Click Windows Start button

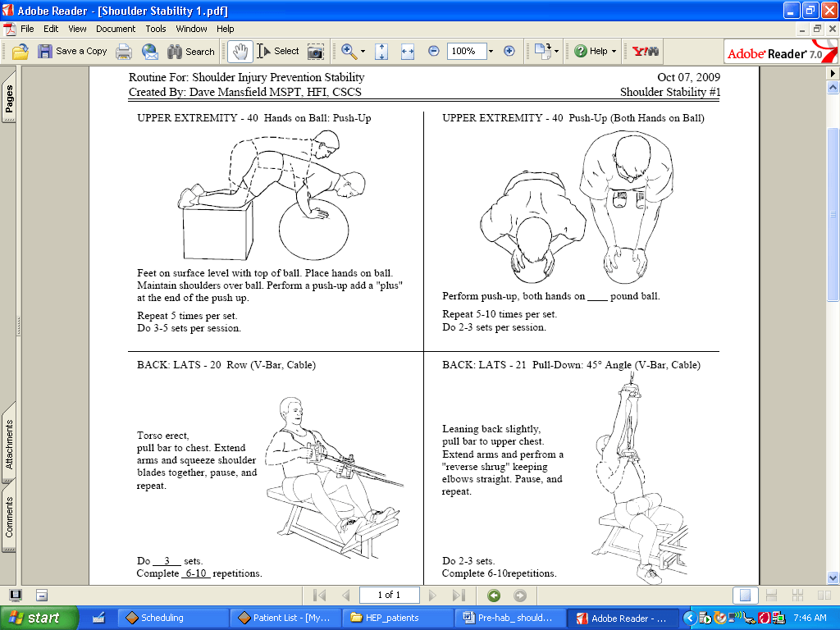[39, 618]
